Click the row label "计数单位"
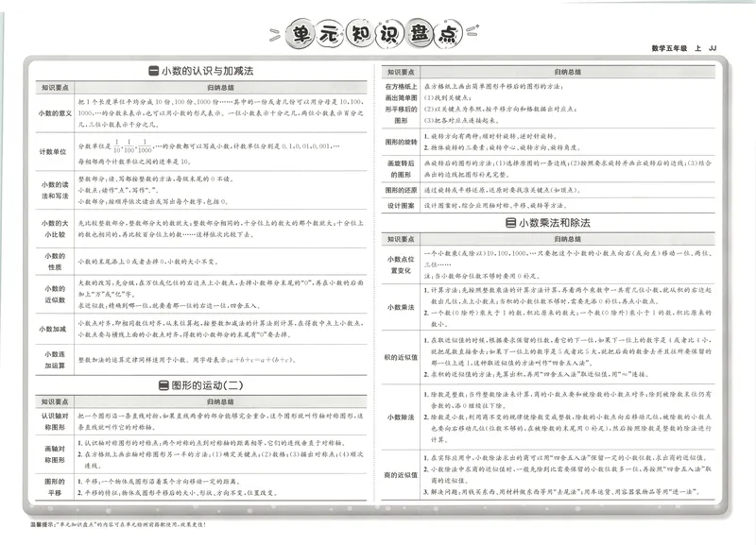 [53, 152]
